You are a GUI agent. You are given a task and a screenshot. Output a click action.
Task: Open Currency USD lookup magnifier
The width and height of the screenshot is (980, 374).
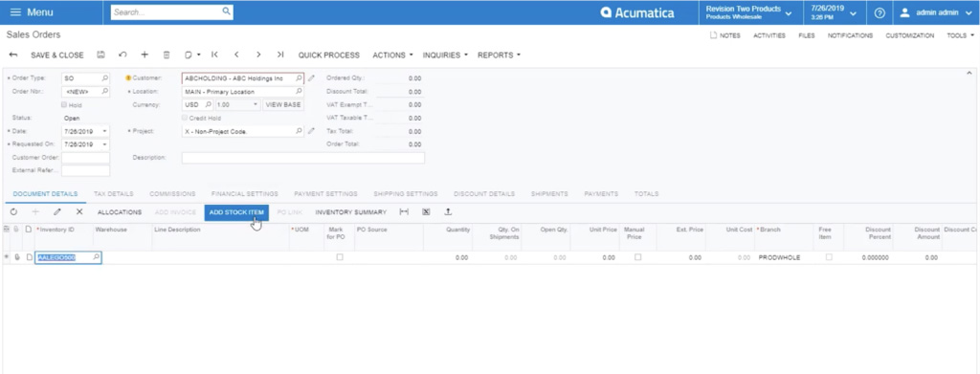pyautogui.click(x=208, y=105)
